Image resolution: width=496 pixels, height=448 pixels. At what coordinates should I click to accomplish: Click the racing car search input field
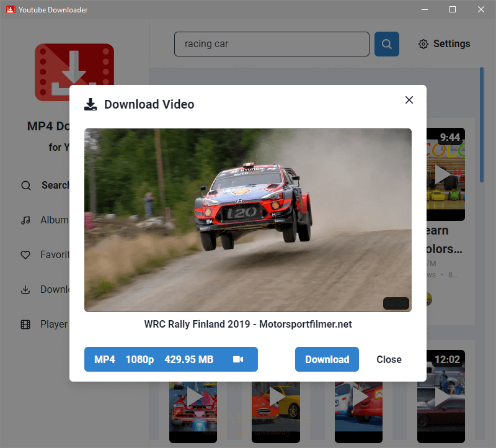[x=272, y=44]
